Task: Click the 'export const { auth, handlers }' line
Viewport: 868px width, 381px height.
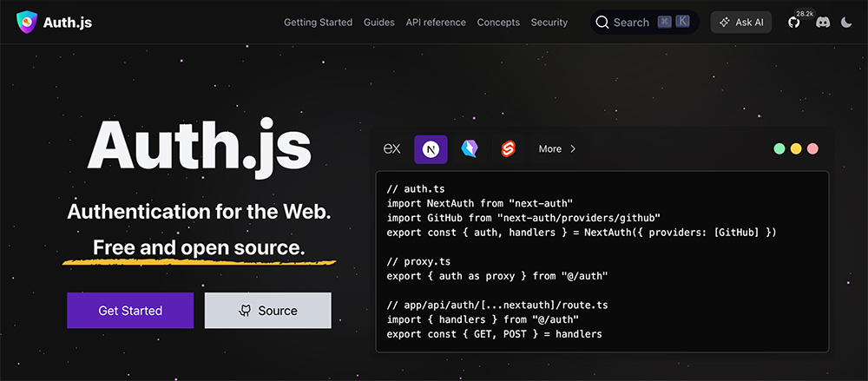Action: pos(582,233)
